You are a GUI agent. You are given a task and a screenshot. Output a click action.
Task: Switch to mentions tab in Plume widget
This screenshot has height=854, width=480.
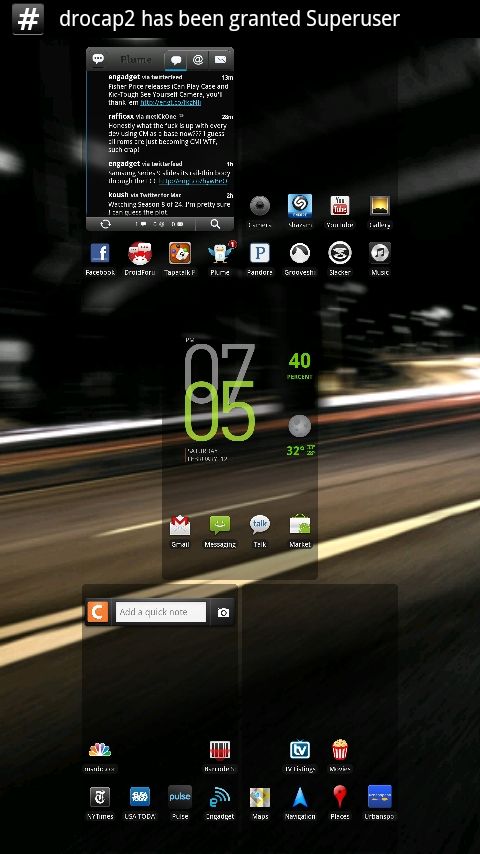point(198,59)
